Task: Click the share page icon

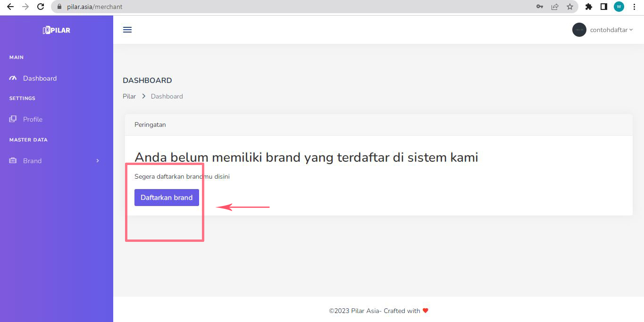Action: 555,7
